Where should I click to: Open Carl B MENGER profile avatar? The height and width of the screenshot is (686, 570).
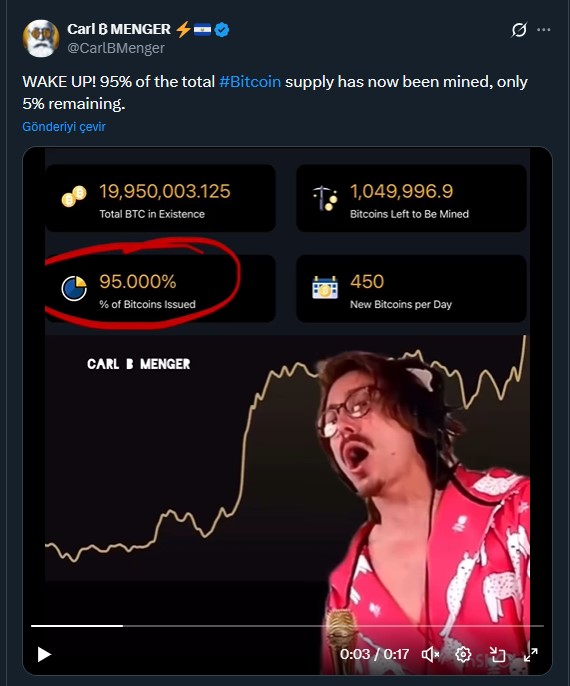click(x=41, y=38)
